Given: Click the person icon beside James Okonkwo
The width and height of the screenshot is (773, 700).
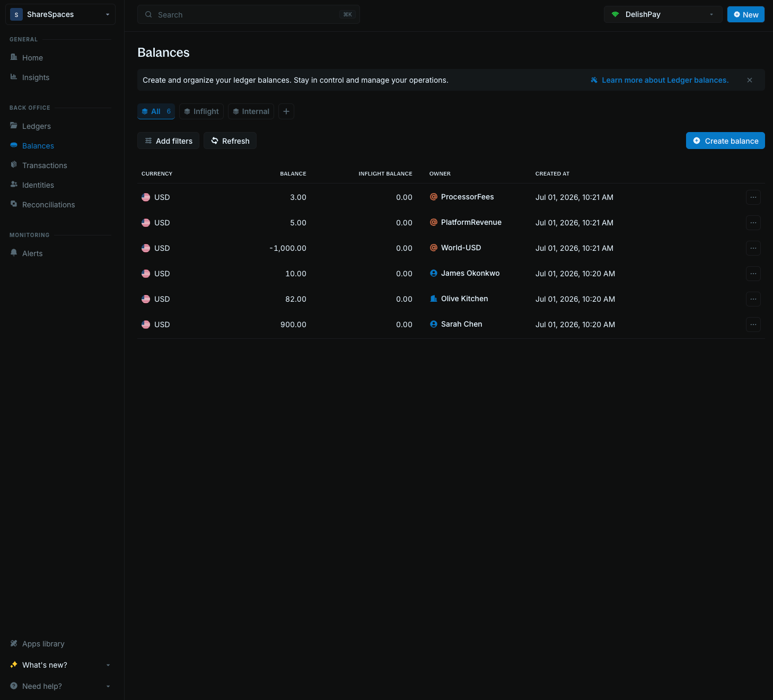Looking at the screenshot, I should click(434, 273).
